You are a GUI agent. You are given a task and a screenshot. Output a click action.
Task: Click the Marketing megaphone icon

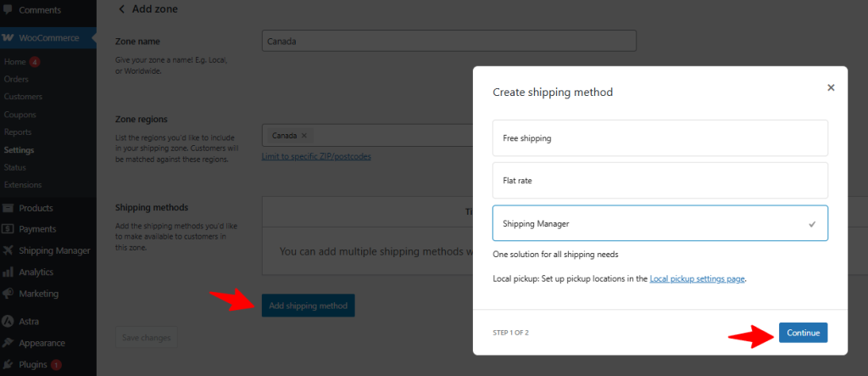[8, 294]
